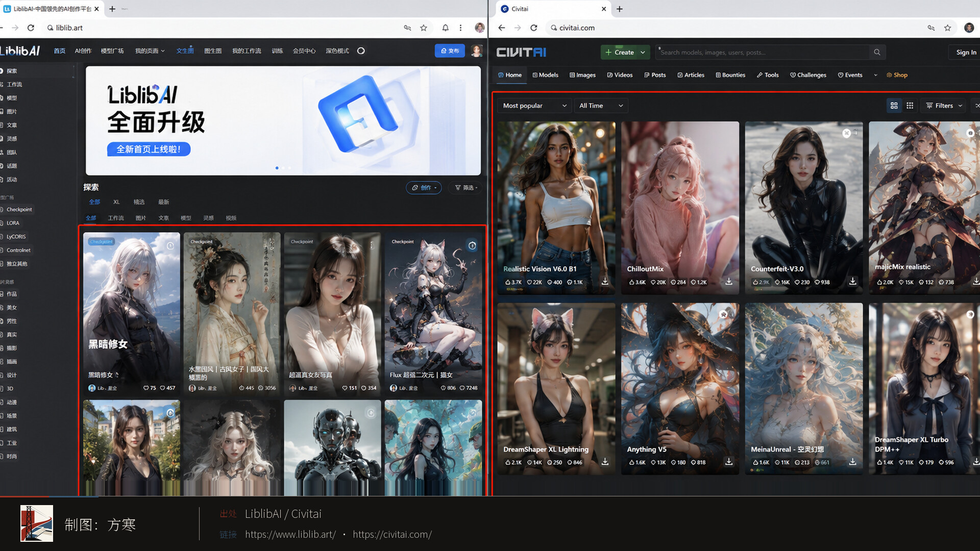Select LyCORIS in the LiblibAI sidebar
980x551 pixels.
(x=16, y=237)
